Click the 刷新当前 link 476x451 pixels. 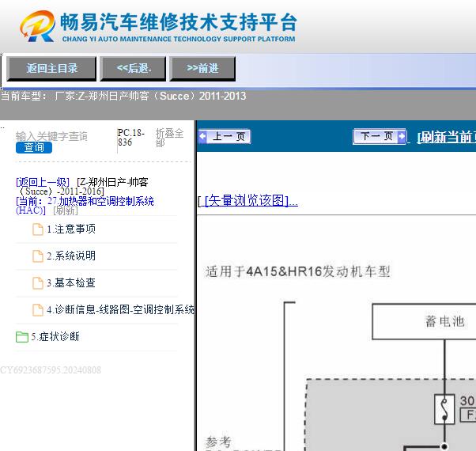(446, 137)
